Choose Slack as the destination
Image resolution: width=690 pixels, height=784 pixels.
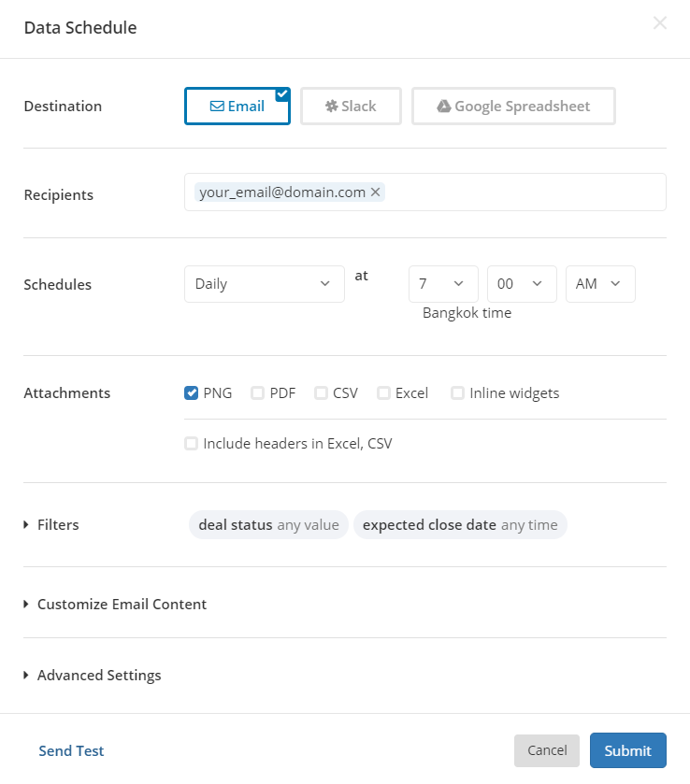pyautogui.click(x=351, y=107)
